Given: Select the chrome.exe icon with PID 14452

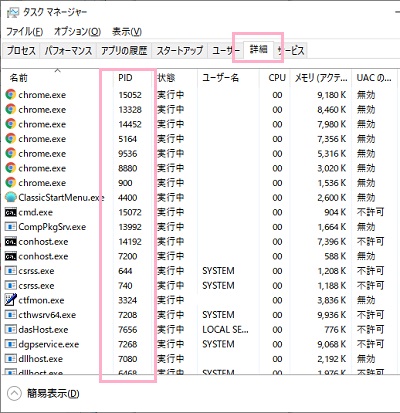Looking at the screenshot, I should pos(11,124).
